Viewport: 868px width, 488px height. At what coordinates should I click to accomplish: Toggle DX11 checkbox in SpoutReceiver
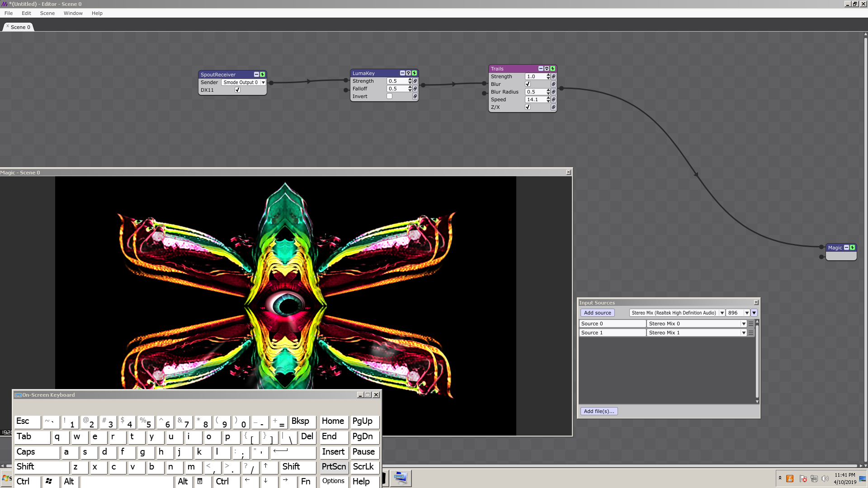(x=237, y=90)
